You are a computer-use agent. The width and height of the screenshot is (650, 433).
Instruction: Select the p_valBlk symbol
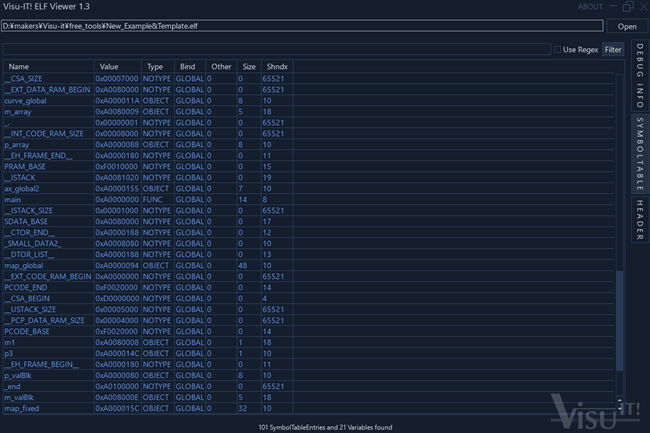(x=308, y=375)
